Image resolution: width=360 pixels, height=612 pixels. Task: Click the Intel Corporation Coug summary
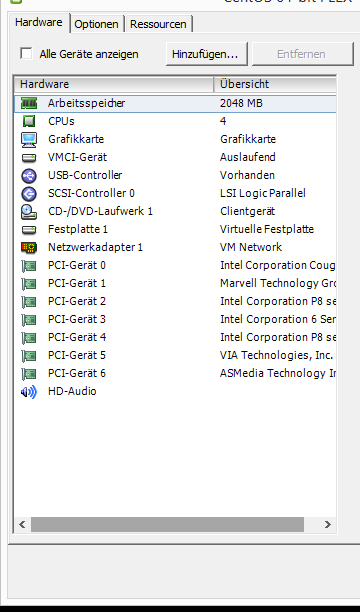tap(278, 265)
